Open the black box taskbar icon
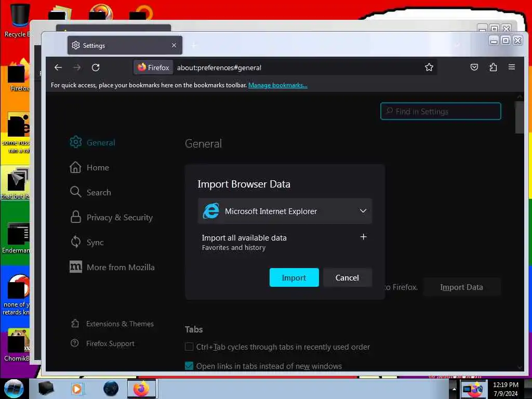This screenshot has width=532, height=399. point(46,389)
